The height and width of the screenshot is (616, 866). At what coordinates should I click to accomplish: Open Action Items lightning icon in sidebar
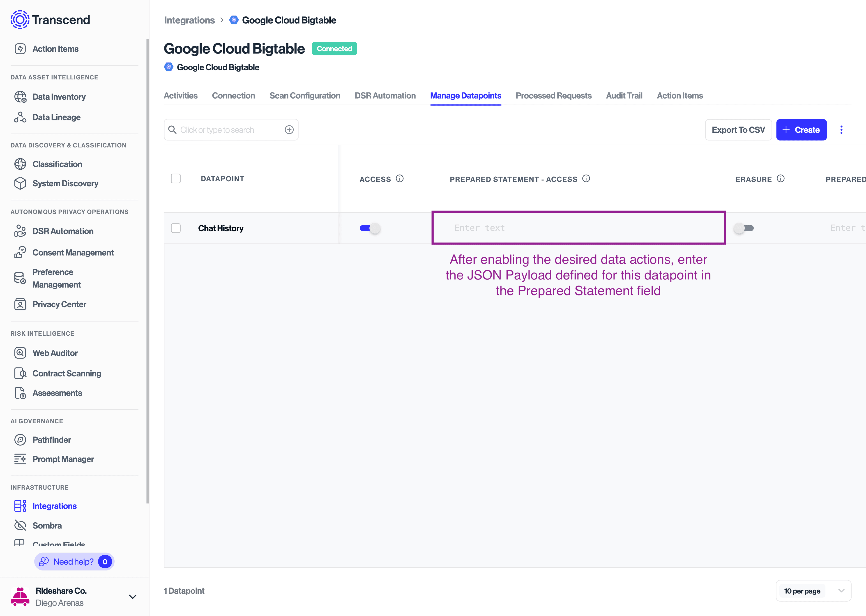pos(20,49)
